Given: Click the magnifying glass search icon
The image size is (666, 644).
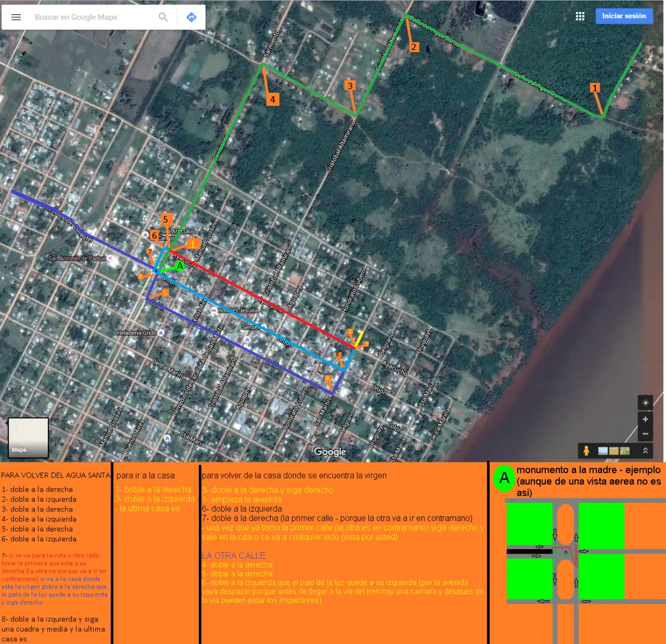Looking at the screenshot, I should 163,17.
